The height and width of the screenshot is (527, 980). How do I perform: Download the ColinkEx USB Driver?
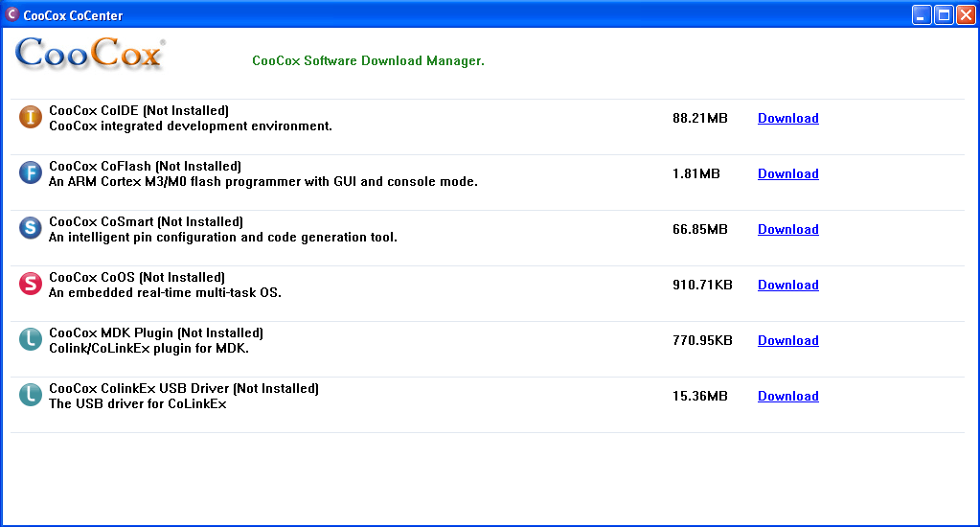[788, 397]
